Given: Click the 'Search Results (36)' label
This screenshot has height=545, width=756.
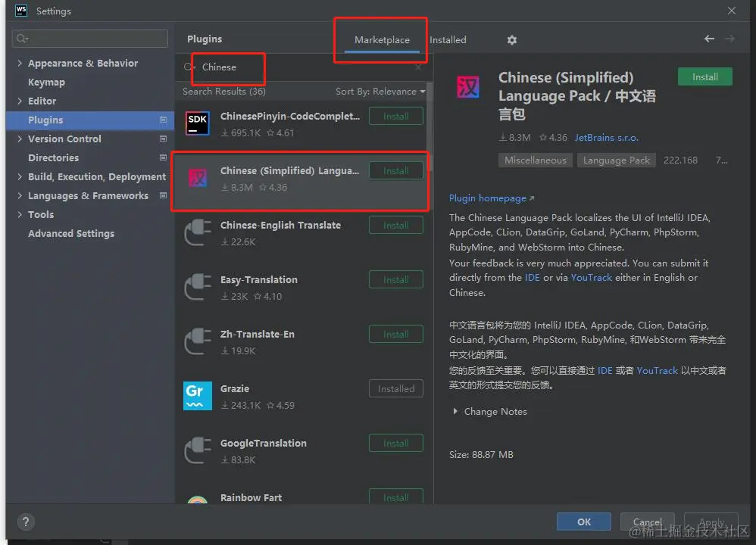Looking at the screenshot, I should [x=223, y=92].
